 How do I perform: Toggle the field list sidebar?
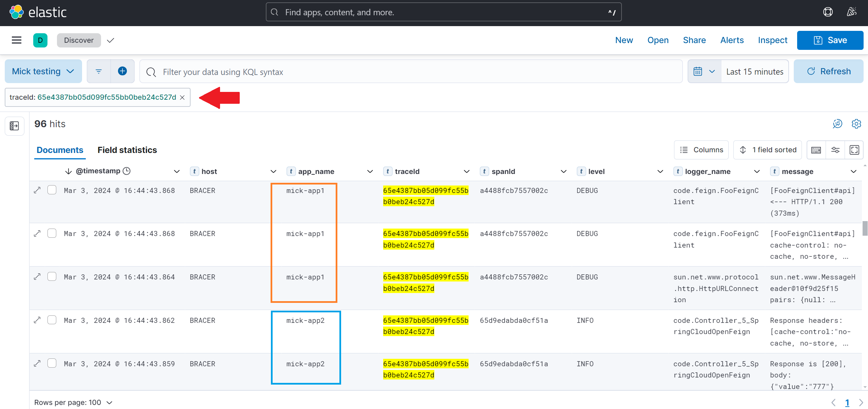tap(14, 126)
